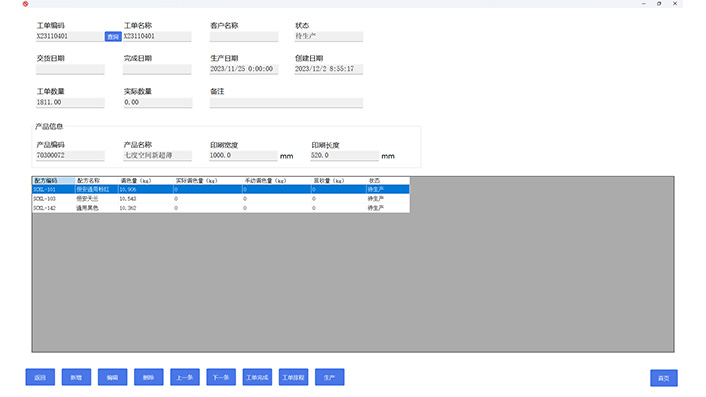The width and height of the screenshot is (706, 397).
Task: Click the 10.543 cell in the table
Action: pos(146,198)
